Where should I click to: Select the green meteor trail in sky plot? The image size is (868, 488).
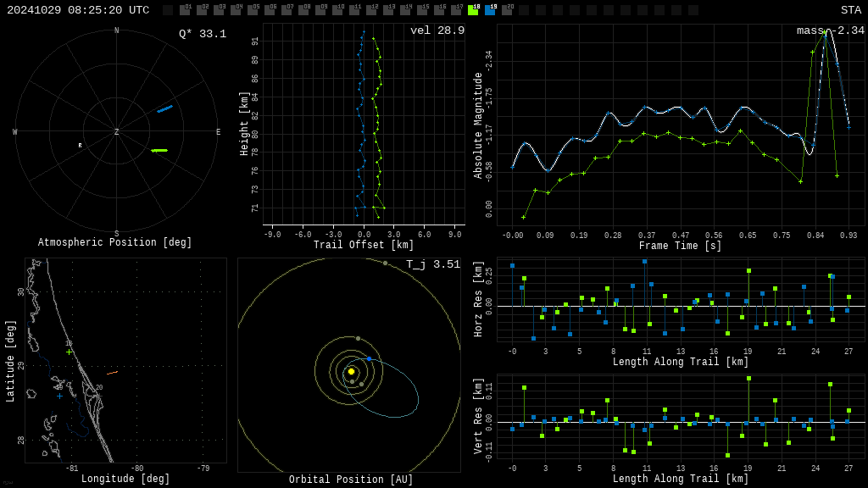pos(159,151)
